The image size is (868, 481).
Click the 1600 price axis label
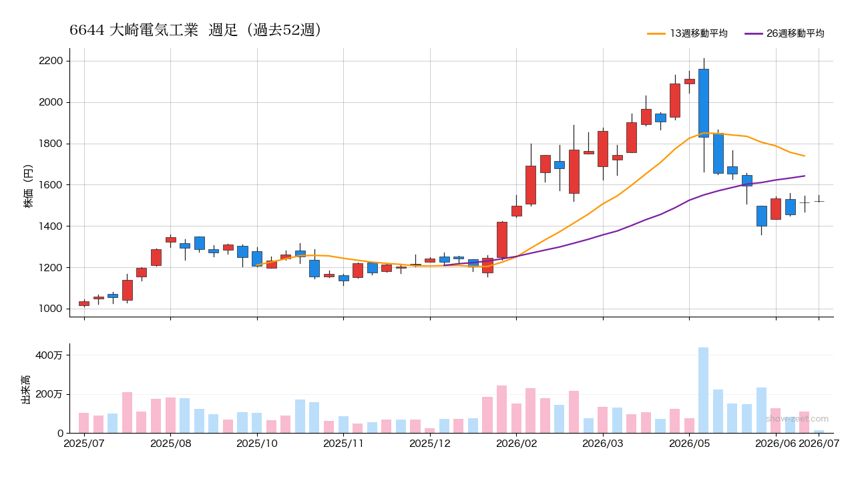click(x=51, y=185)
